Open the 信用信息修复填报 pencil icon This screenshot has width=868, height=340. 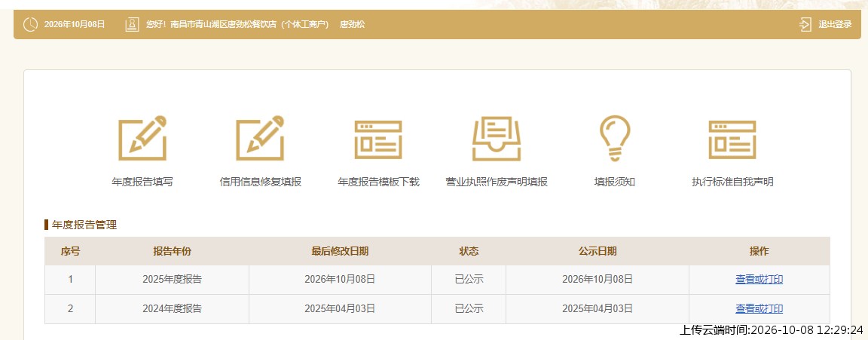[260, 138]
